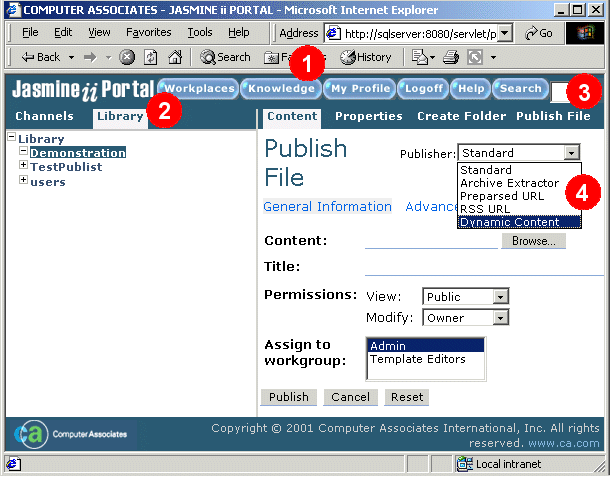This screenshot has height=477, width=610.
Task: Choose Dynamic Content in the Publisher list
Action: [x=519, y=222]
